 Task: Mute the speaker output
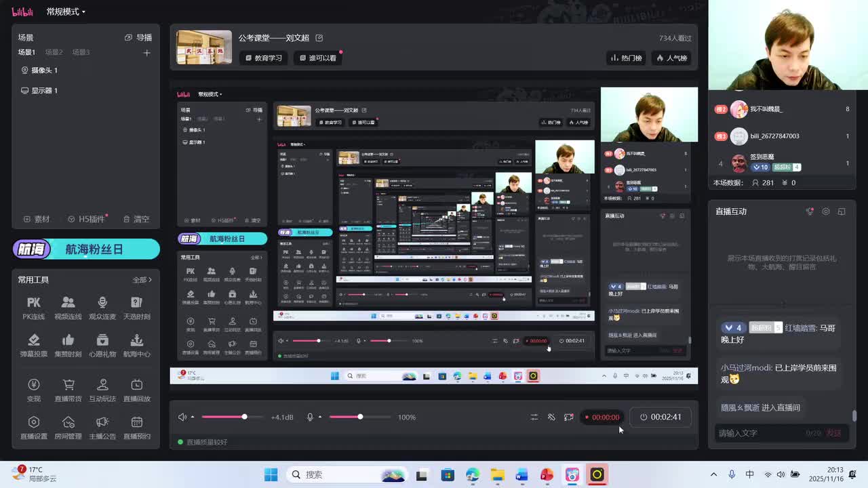tap(182, 417)
